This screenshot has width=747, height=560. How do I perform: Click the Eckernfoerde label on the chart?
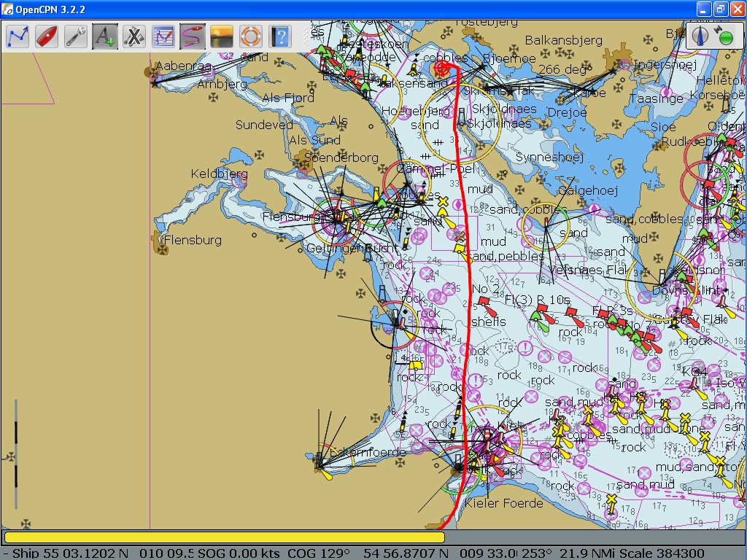coord(368,452)
